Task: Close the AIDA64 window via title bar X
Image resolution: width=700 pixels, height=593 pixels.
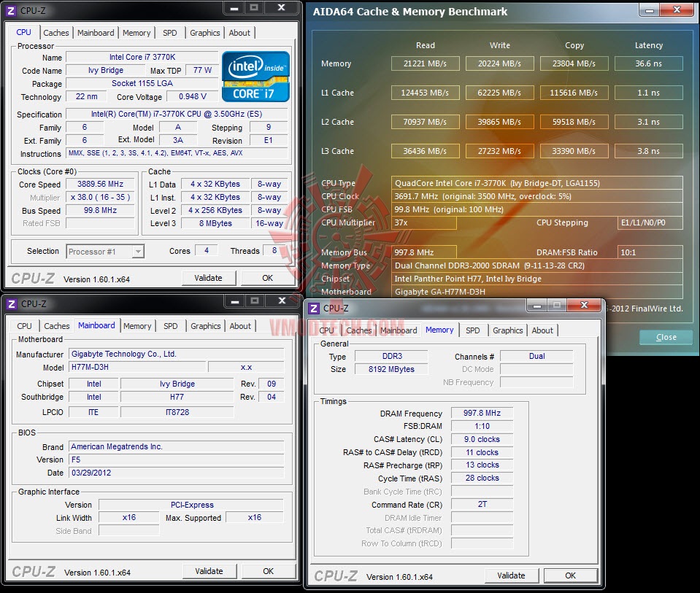Action: 677,9
